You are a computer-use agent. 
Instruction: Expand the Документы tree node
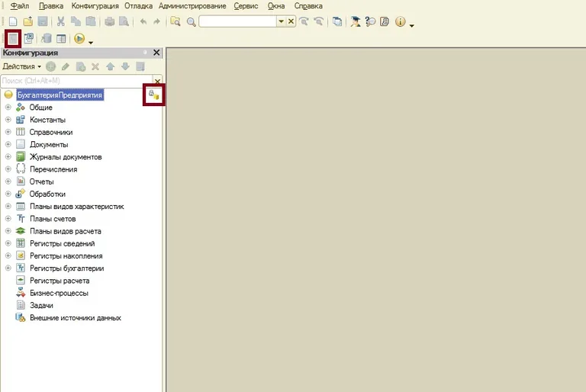(8, 144)
